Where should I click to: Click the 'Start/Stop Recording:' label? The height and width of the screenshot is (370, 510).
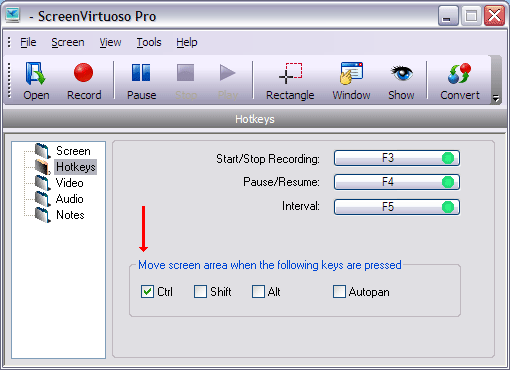coord(268,159)
